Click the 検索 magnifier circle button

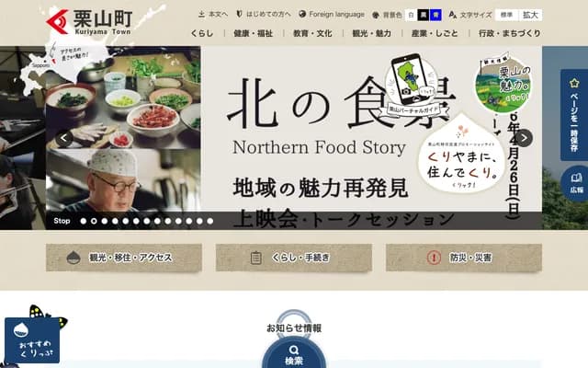click(x=294, y=352)
